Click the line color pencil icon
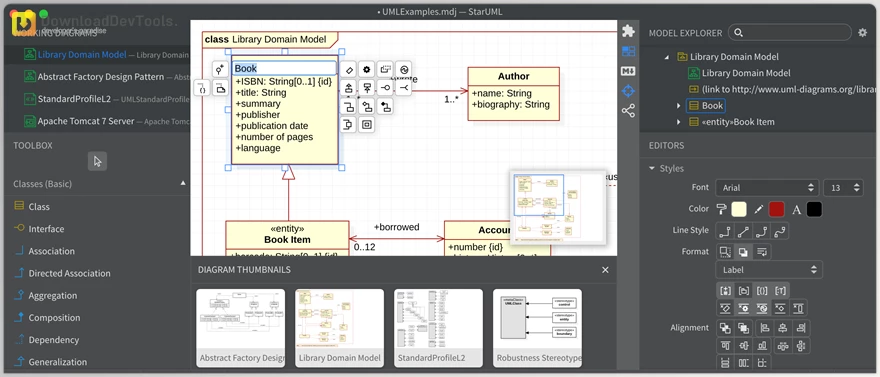The width and height of the screenshot is (880, 377). [758, 209]
